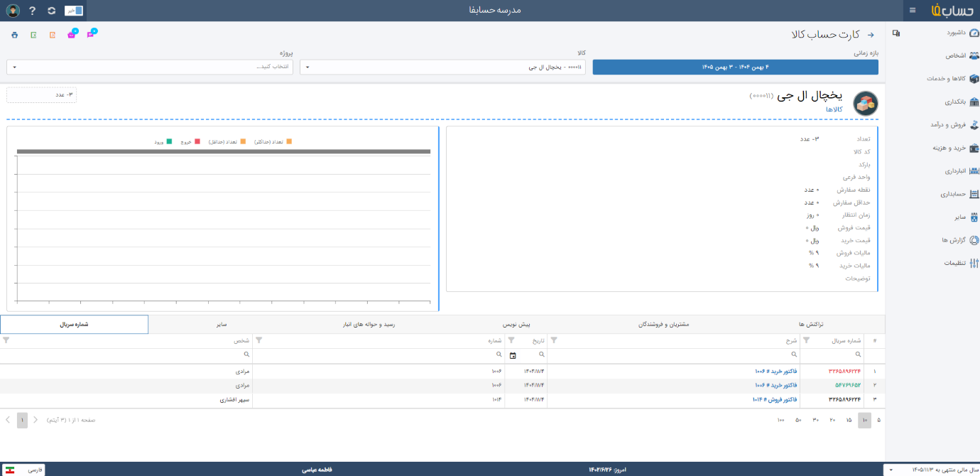The height and width of the screenshot is (476, 980).
Task: Set page size to 50 rows
Action: 798,420
